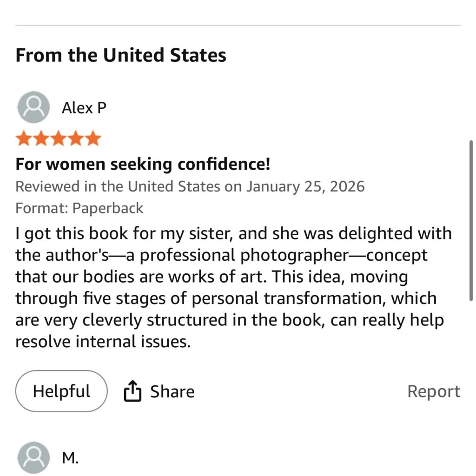Click the second orange rating star
Viewport: 476px width, 476px height.
tap(41, 138)
